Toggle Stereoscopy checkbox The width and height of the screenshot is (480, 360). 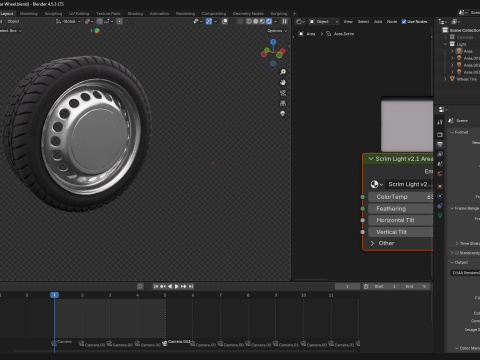[457, 253]
